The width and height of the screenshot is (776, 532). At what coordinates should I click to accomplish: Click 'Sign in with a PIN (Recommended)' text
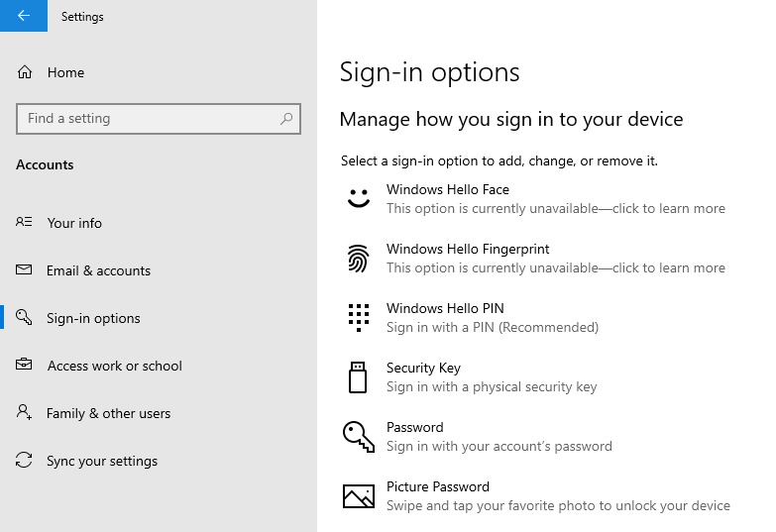coord(493,327)
